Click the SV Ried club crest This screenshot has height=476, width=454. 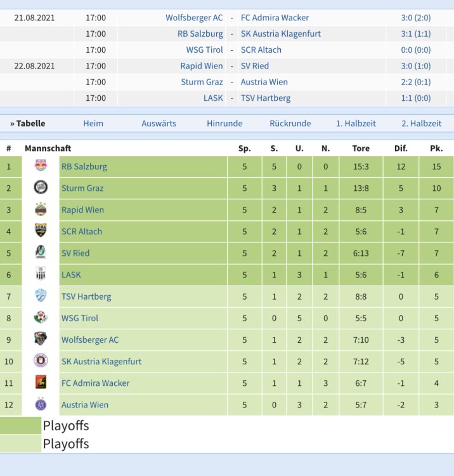(x=41, y=253)
